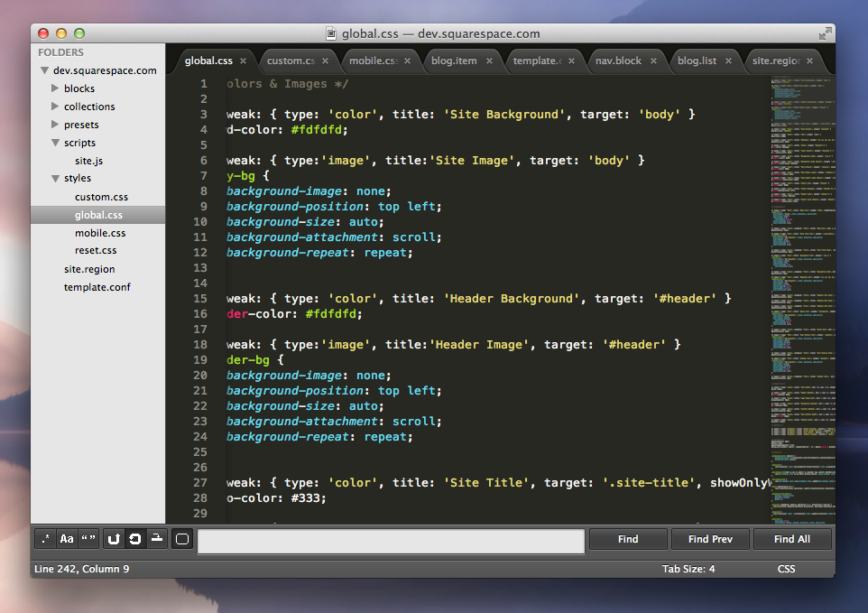Collapse the styles folder
This screenshot has height=613, width=868.
point(55,179)
